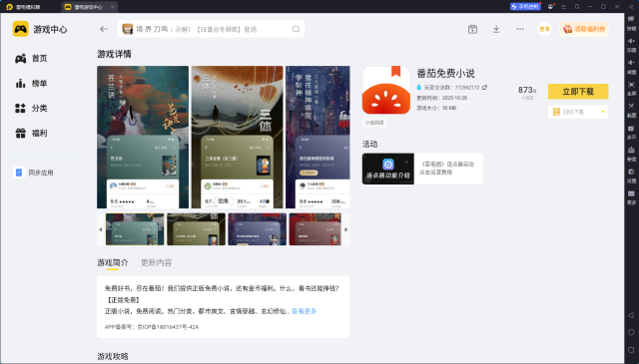Open the 分类 categories page
The height and width of the screenshot is (364, 639).
[x=31, y=109]
